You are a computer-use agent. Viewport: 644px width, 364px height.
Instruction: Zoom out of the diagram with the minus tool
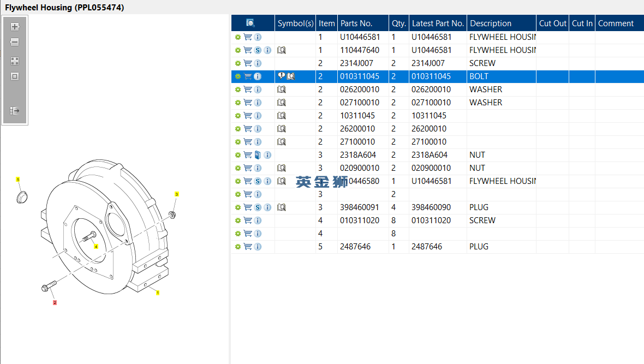pos(15,42)
